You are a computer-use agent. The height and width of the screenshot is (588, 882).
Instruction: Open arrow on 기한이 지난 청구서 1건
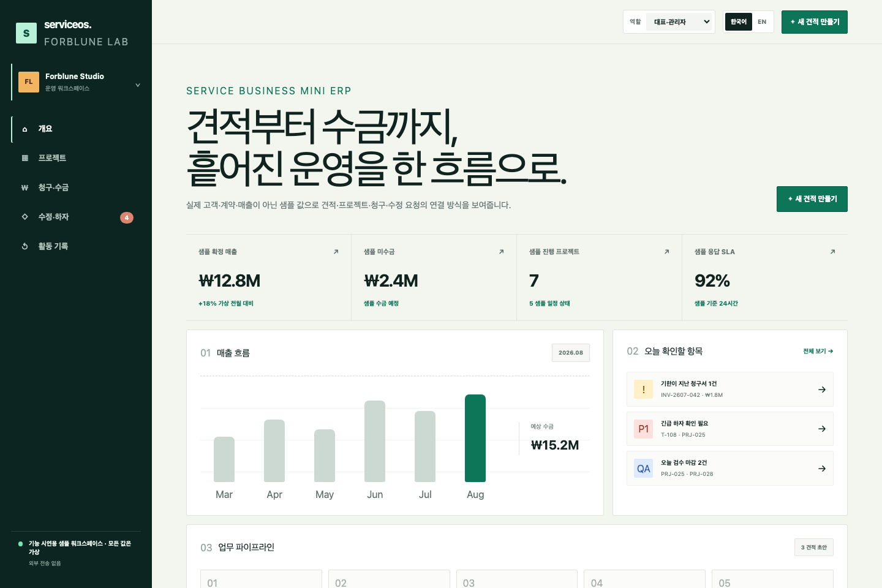pos(822,390)
